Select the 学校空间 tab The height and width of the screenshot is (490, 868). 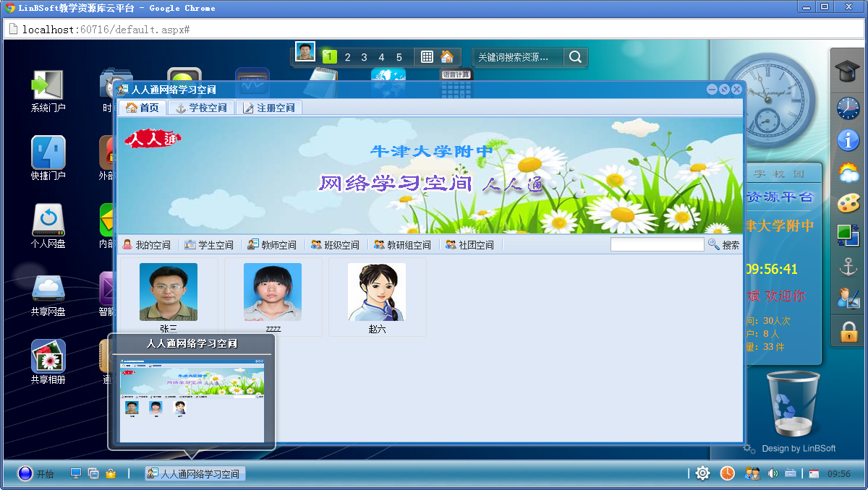click(x=201, y=108)
